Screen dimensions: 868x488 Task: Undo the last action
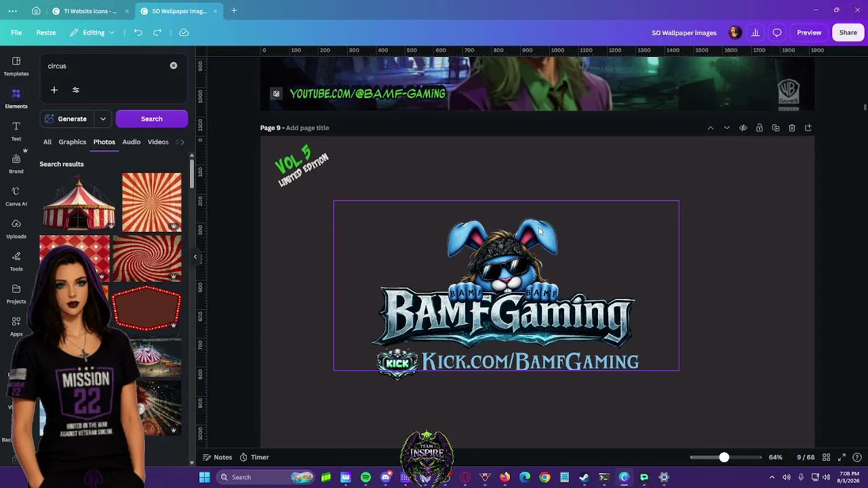(138, 33)
